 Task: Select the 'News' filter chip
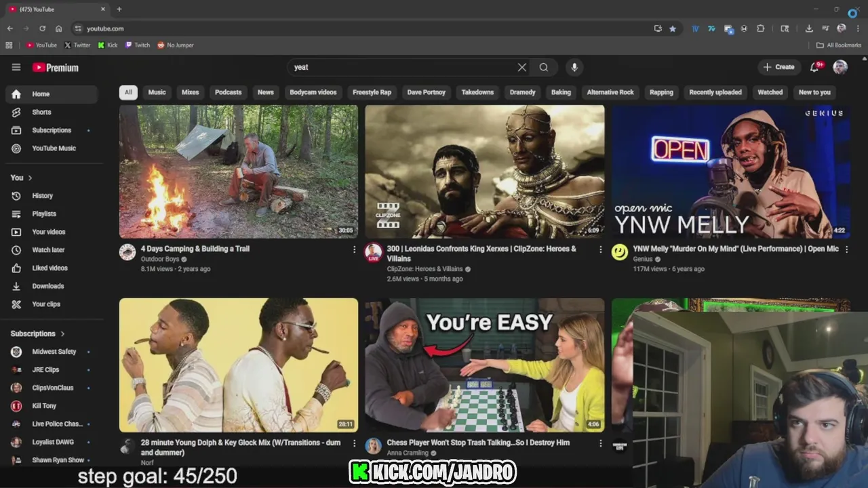tap(266, 92)
